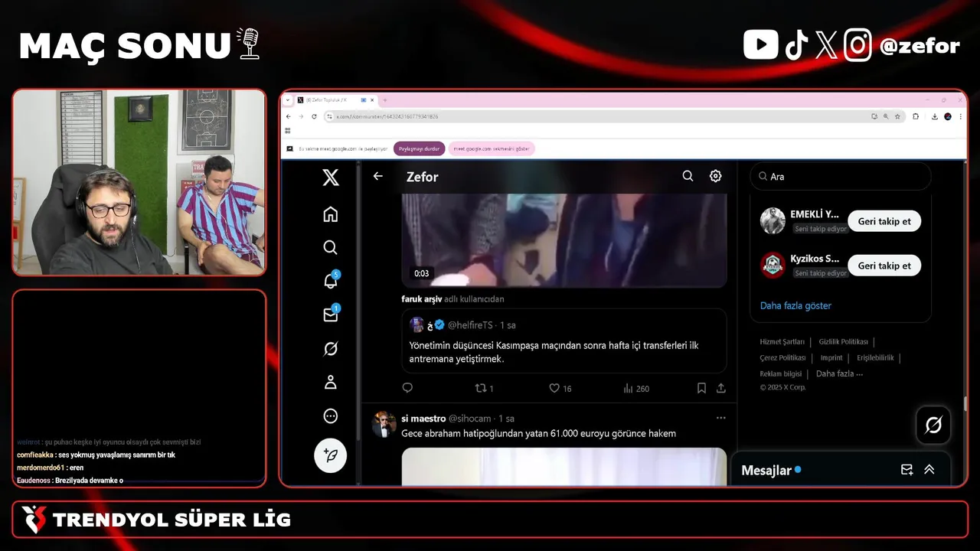Open si maestro's @sihocam handle
Viewport: 980px width, 551px height.
(x=469, y=419)
